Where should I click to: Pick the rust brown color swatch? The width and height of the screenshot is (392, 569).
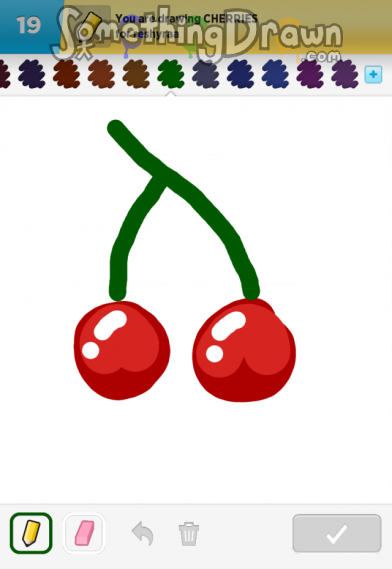101,74
